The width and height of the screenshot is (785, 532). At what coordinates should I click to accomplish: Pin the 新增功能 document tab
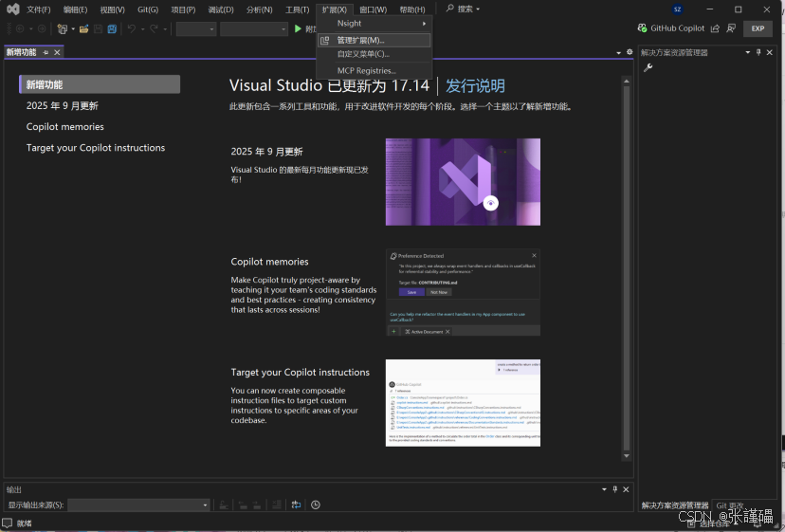tap(46, 52)
